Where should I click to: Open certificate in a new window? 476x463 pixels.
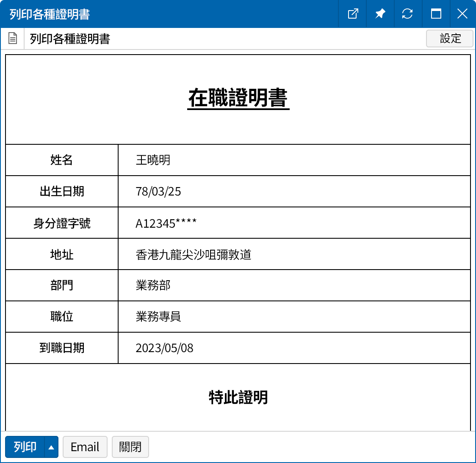pos(352,14)
